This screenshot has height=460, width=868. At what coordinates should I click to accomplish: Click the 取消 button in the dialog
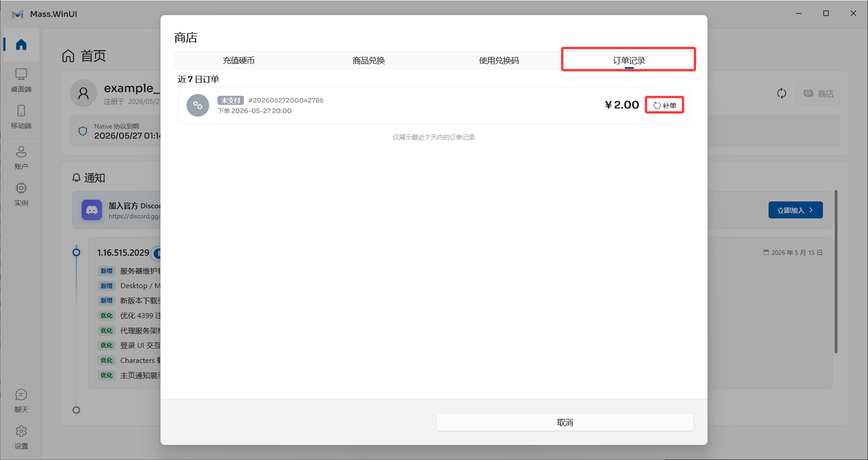(x=565, y=423)
